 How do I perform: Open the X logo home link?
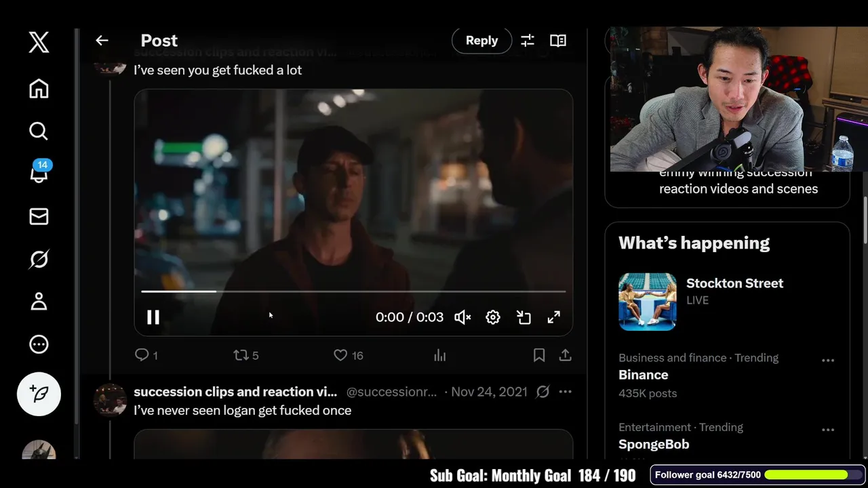(x=39, y=42)
